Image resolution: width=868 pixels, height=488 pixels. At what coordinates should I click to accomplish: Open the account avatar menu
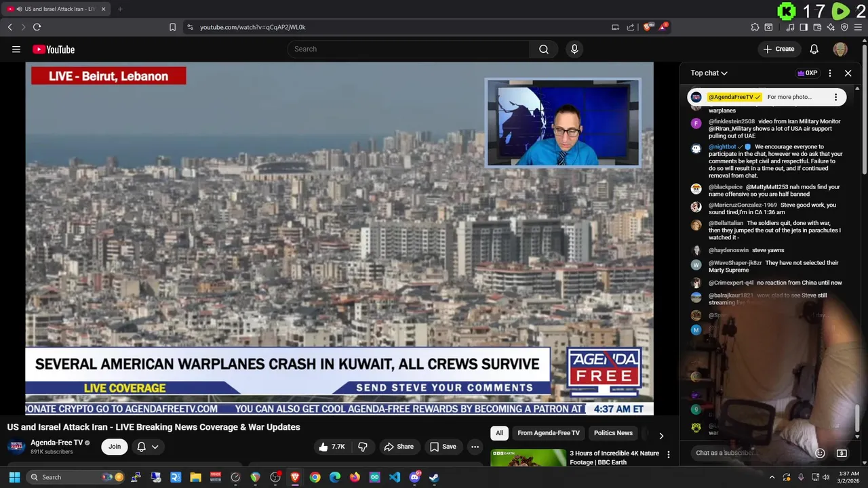(x=840, y=49)
